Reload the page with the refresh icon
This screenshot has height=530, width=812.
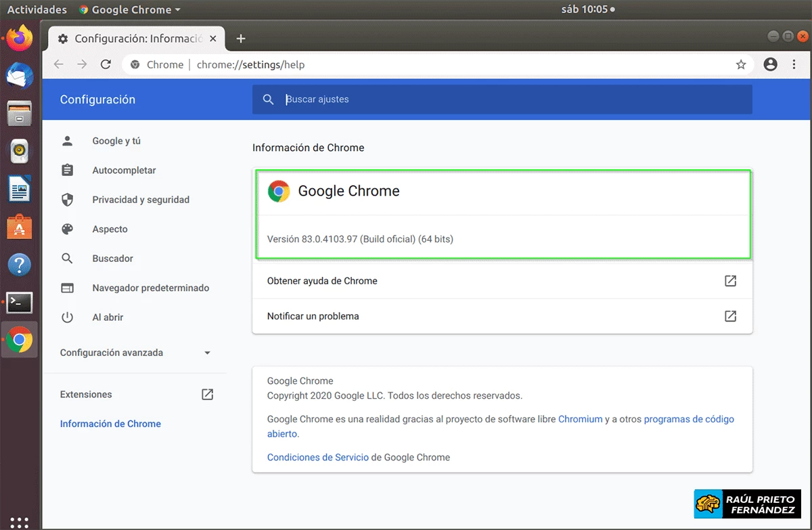coord(106,64)
